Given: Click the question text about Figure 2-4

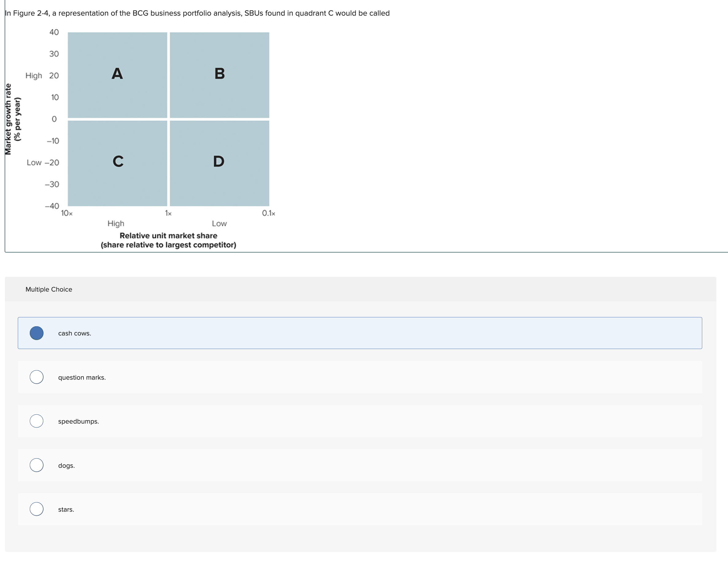Looking at the screenshot, I should (x=197, y=13).
